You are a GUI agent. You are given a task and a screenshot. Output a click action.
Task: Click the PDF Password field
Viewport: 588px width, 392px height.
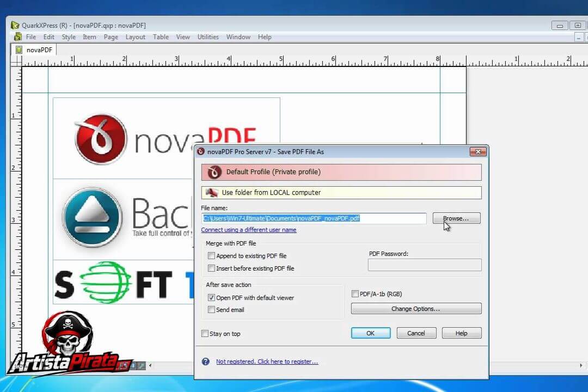tap(425, 265)
